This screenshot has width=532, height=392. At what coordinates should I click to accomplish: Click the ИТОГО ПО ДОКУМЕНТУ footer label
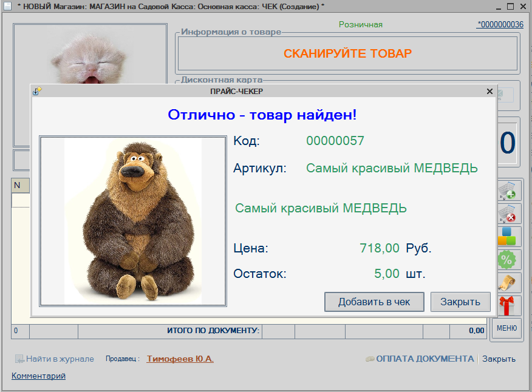point(213,331)
